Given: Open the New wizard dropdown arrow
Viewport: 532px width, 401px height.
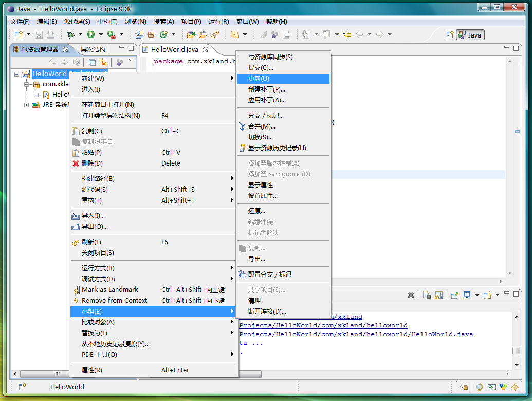Looking at the screenshot, I should [x=28, y=34].
